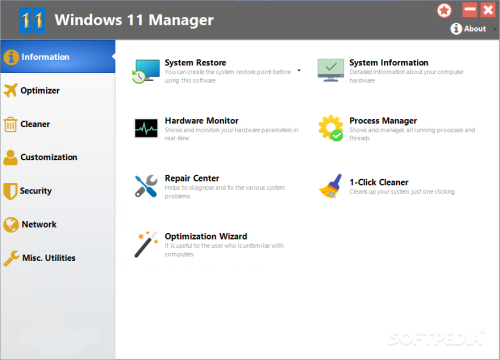Click the Network globe icon
Viewport: 500px width, 360px height.
pyautogui.click(x=11, y=224)
